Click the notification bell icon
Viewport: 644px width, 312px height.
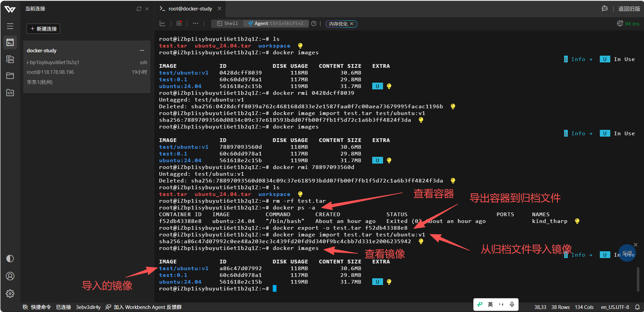[637, 307]
